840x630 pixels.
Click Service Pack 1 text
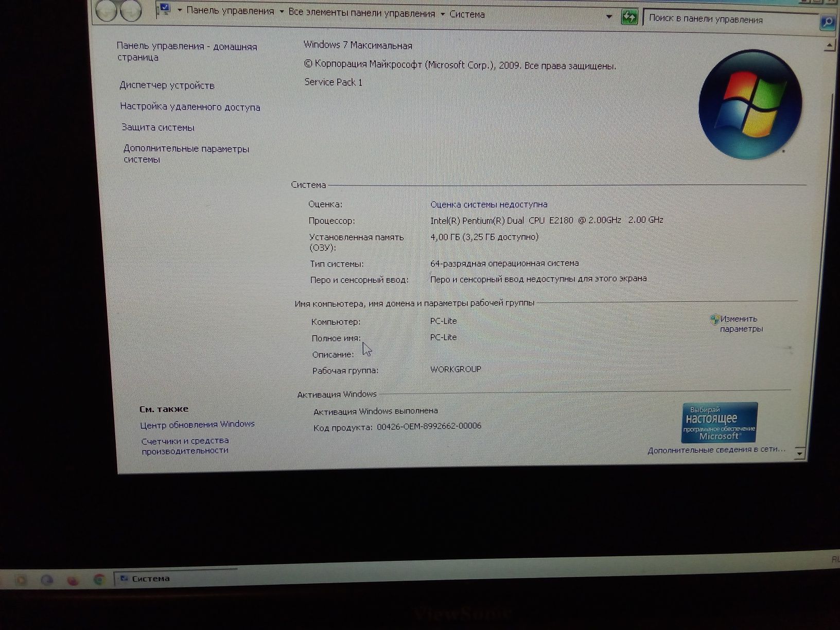click(334, 82)
